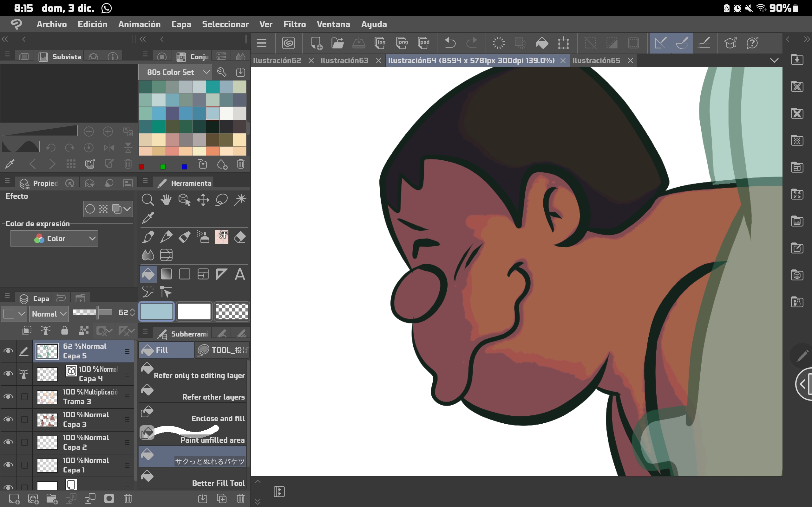Open the Filtro menu
The width and height of the screenshot is (812, 507).
(294, 24)
